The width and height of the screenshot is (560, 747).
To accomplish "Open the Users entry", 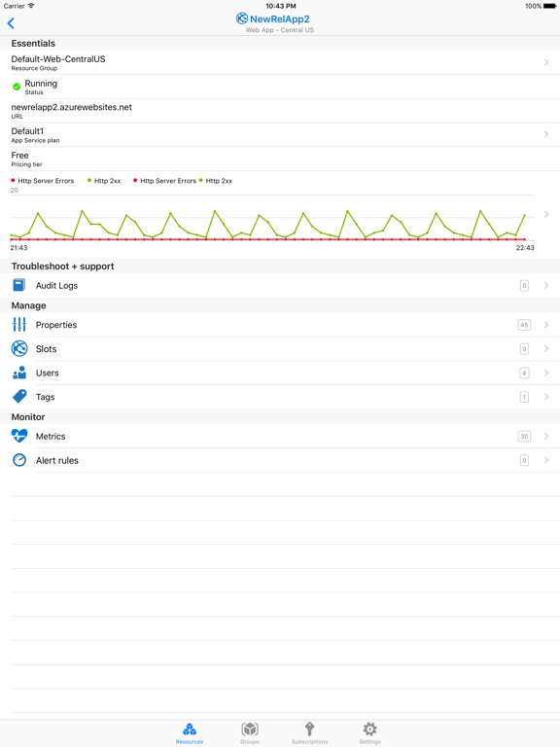I will [x=280, y=373].
